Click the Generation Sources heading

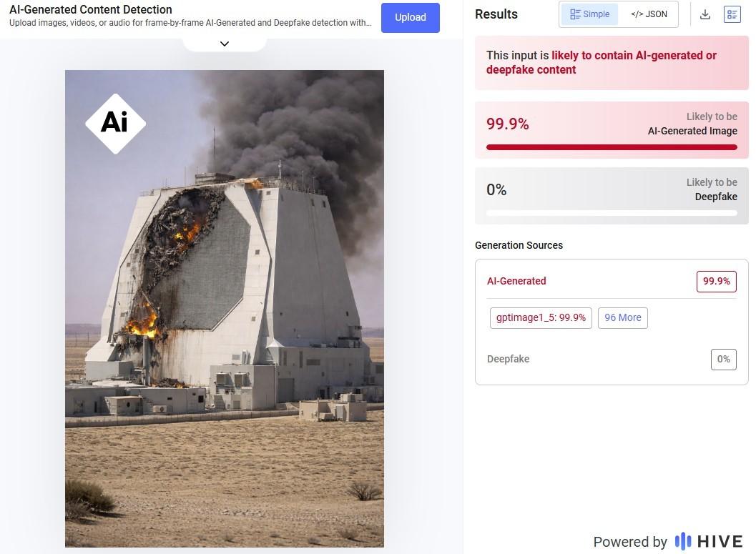519,245
